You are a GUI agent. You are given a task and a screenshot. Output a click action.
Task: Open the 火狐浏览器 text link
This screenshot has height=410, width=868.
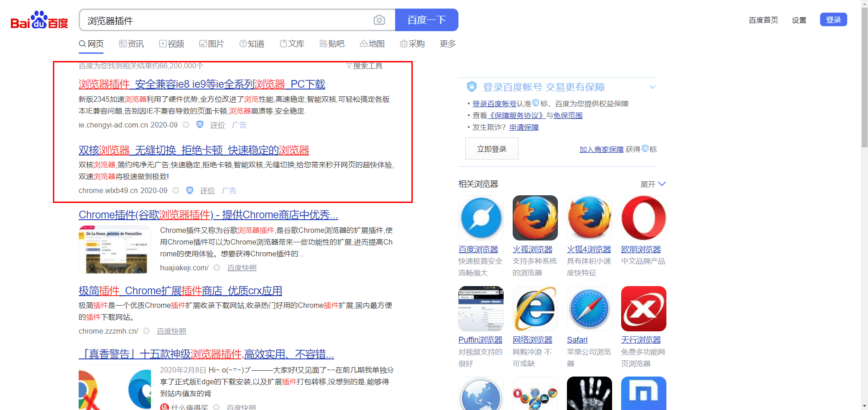point(533,250)
